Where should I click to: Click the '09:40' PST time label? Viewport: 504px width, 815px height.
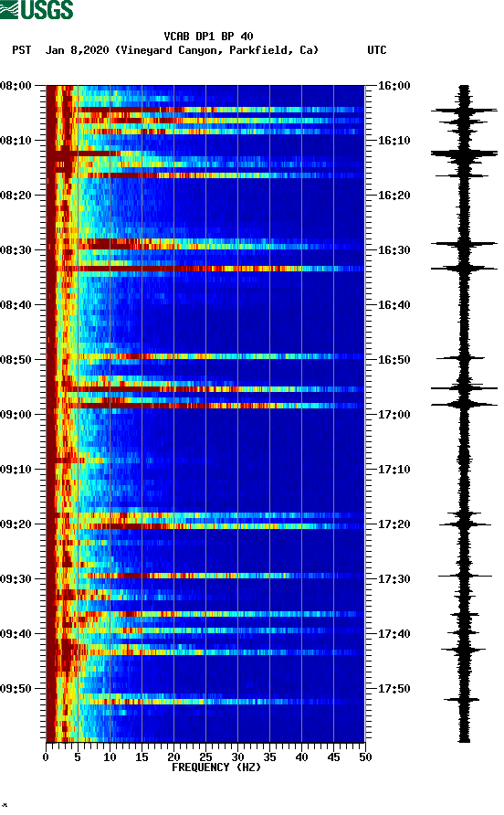tap(16, 634)
